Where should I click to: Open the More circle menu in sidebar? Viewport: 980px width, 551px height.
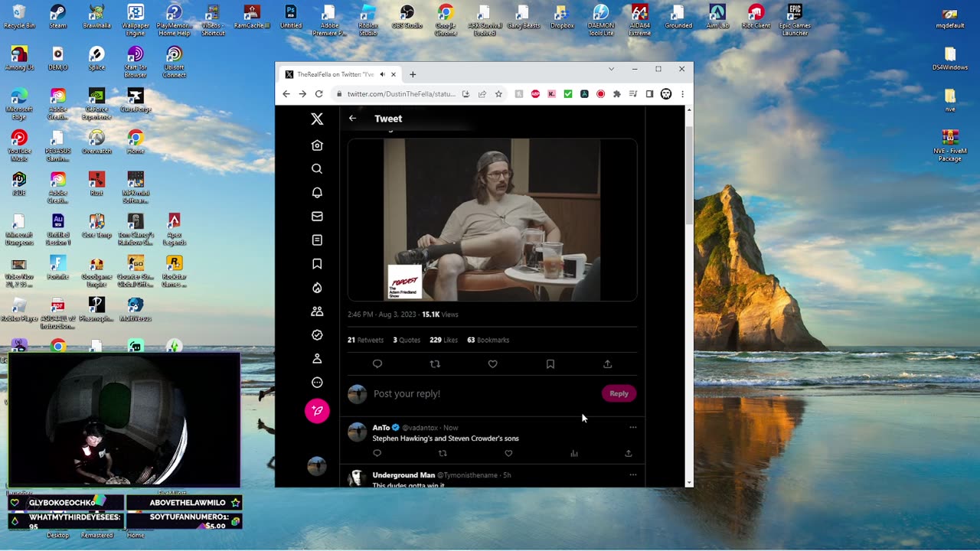tap(317, 383)
